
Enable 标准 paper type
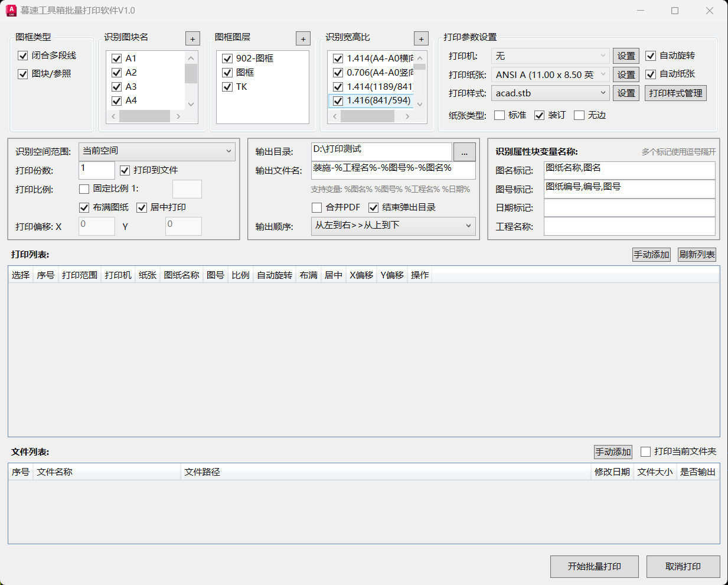[x=500, y=115]
